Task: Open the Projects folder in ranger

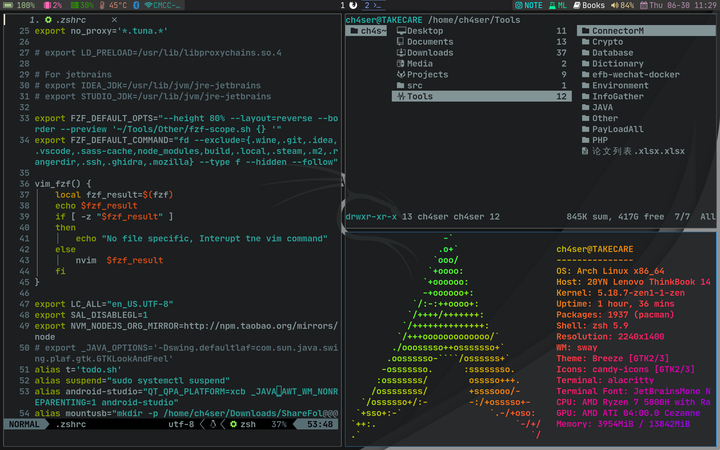Action: click(x=481, y=75)
